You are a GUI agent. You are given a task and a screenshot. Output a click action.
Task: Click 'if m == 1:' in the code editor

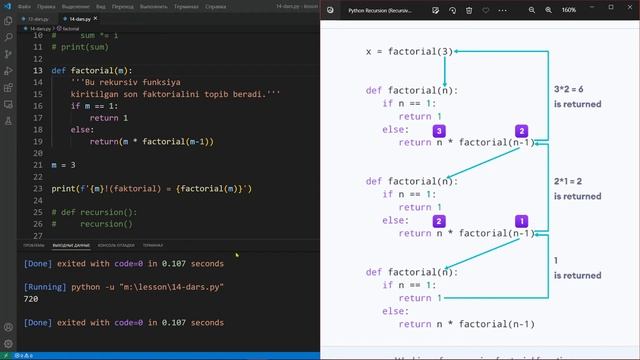94,106
